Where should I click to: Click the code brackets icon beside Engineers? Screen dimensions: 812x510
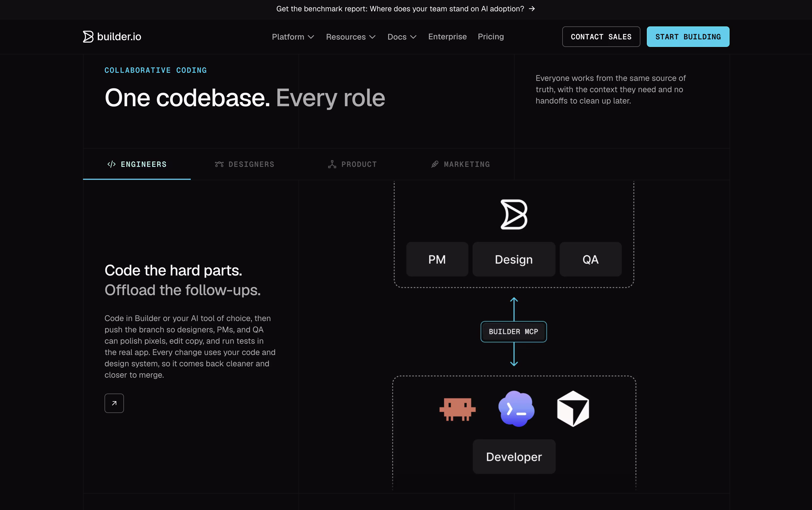[112, 164]
